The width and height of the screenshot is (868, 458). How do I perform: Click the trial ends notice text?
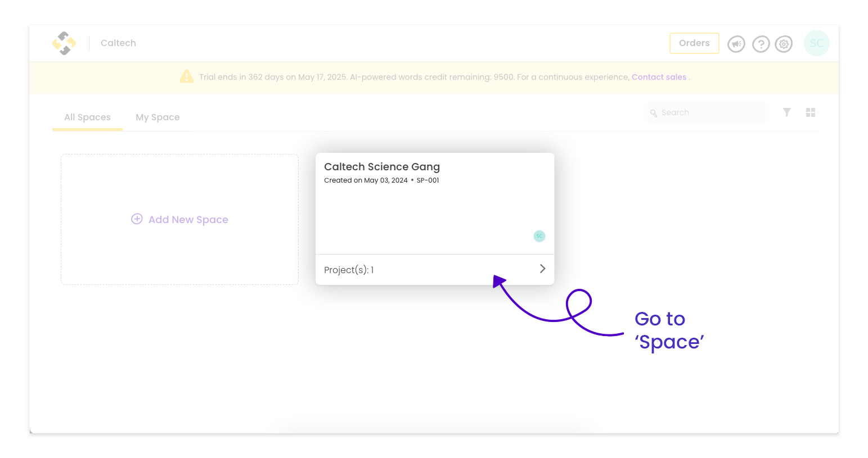tap(414, 77)
